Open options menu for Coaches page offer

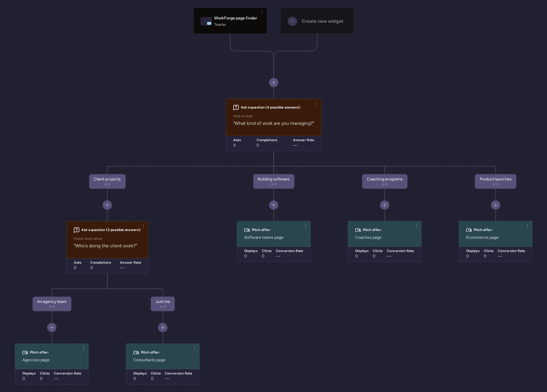pos(416,226)
